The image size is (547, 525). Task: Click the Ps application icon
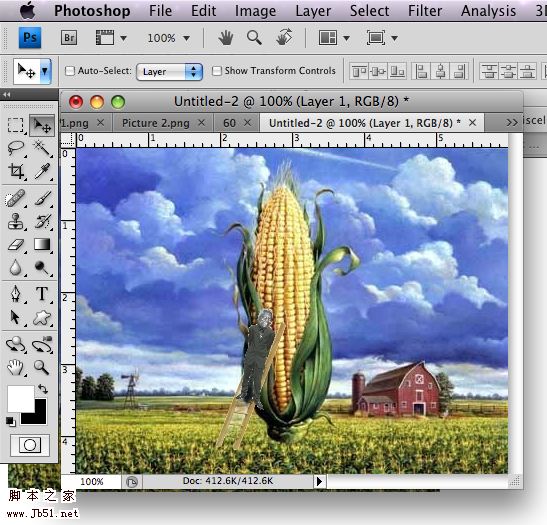30,37
